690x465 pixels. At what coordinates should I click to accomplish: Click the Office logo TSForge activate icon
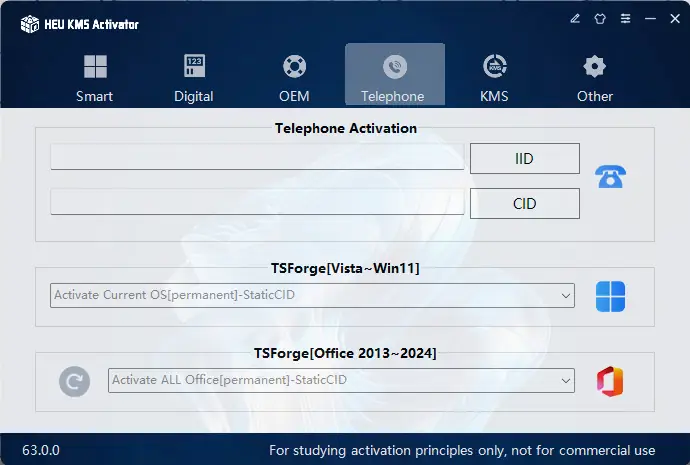coord(610,381)
